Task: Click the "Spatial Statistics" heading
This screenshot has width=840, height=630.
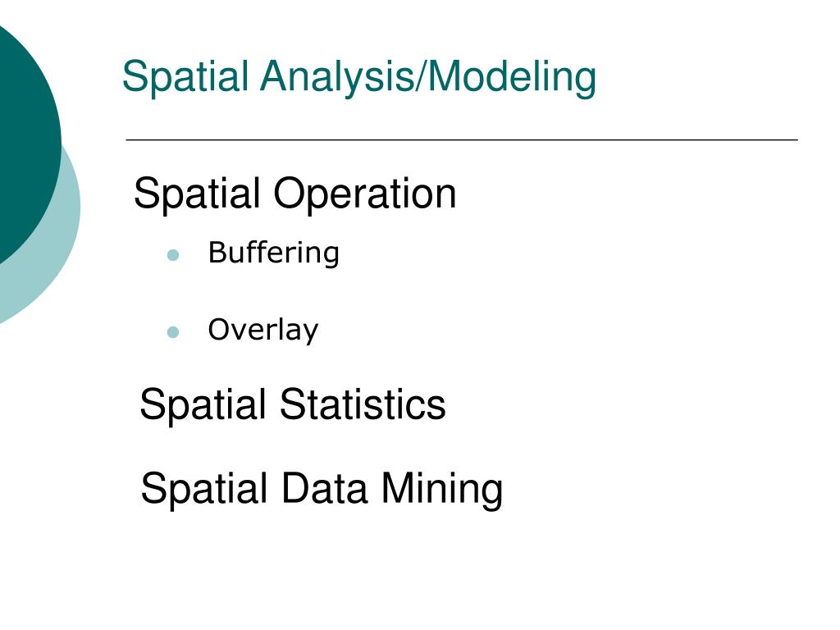Action: point(292,404)
